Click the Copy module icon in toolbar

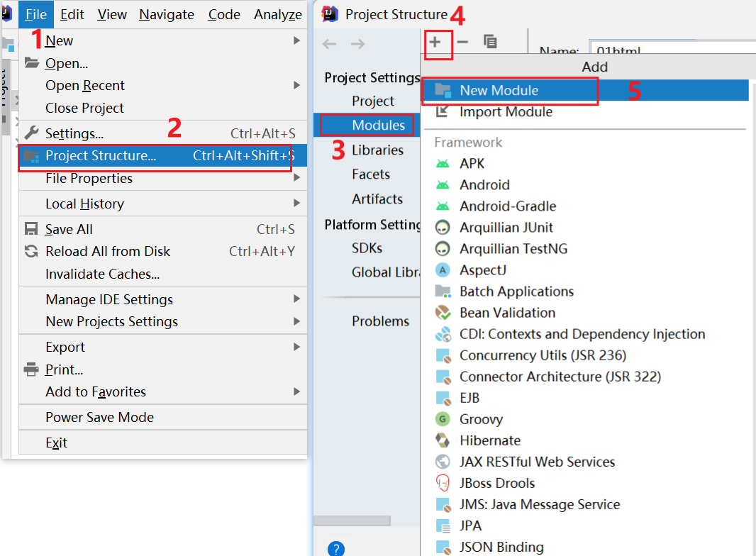tap(490, 42)
